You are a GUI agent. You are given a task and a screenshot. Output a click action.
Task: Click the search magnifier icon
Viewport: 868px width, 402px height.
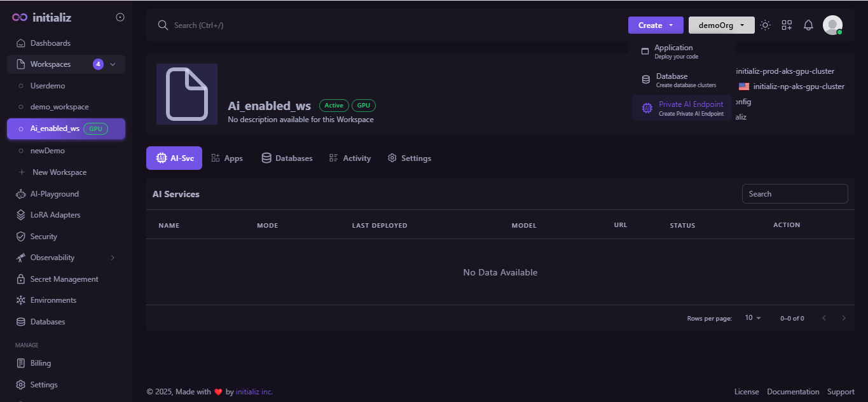[x=163, y=25]
